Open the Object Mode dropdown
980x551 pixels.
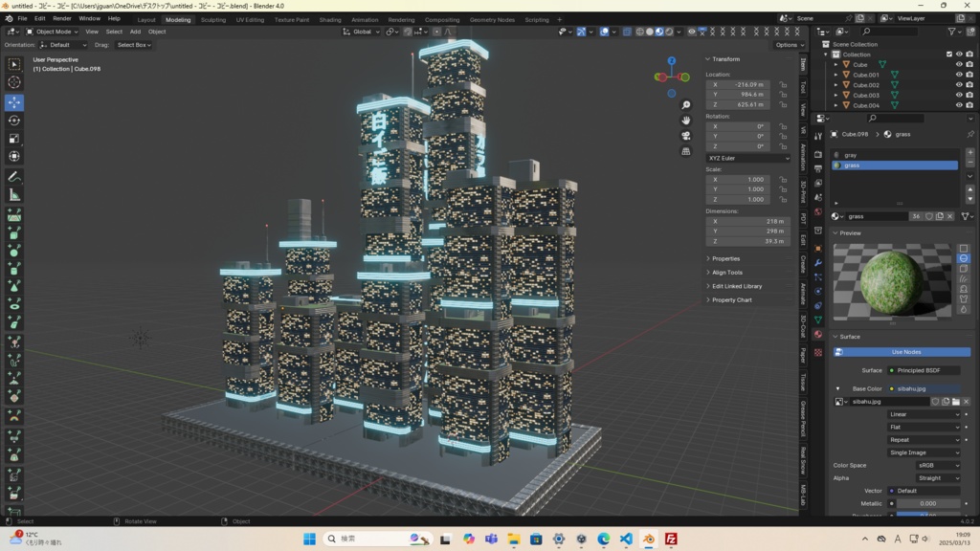(x=53, y=32)
